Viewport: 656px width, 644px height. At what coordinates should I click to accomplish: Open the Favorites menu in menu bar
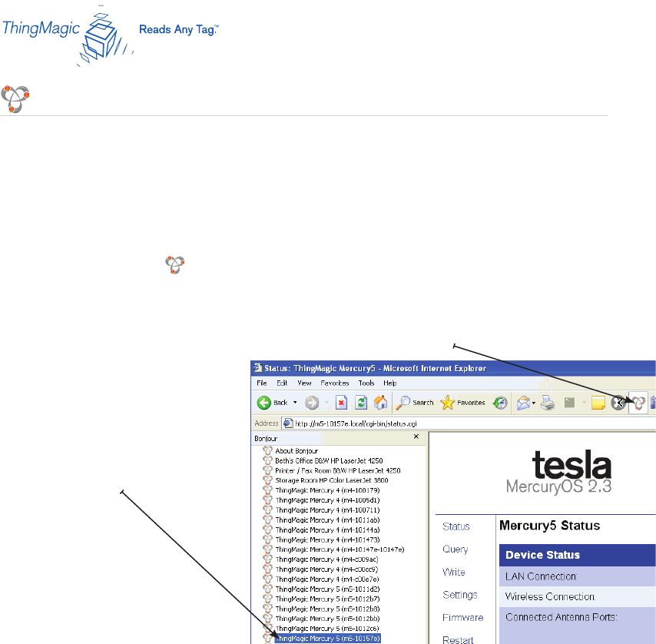335,383
